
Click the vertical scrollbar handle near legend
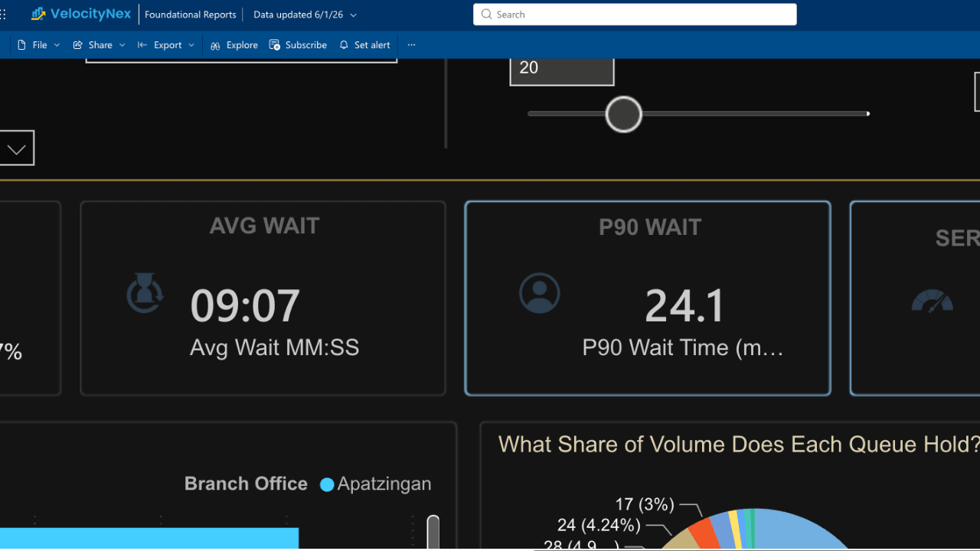[x=433, y=533]
